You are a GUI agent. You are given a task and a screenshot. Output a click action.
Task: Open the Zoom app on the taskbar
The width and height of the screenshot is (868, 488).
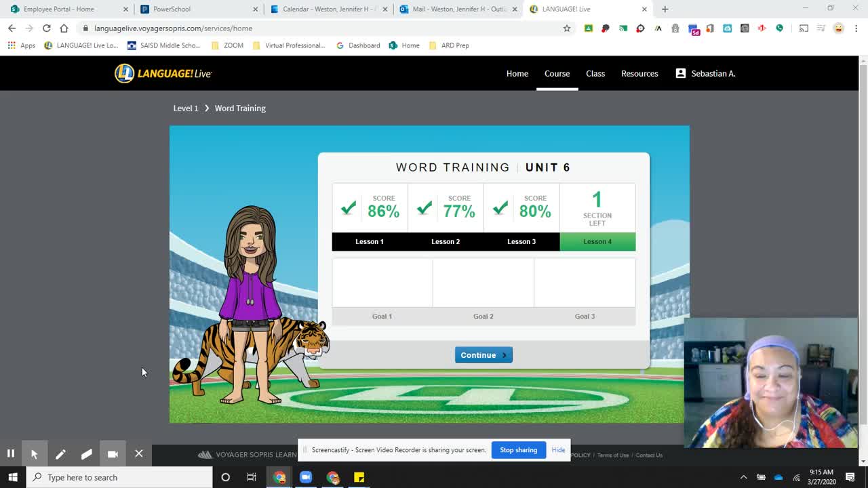(x=306, y=477)
